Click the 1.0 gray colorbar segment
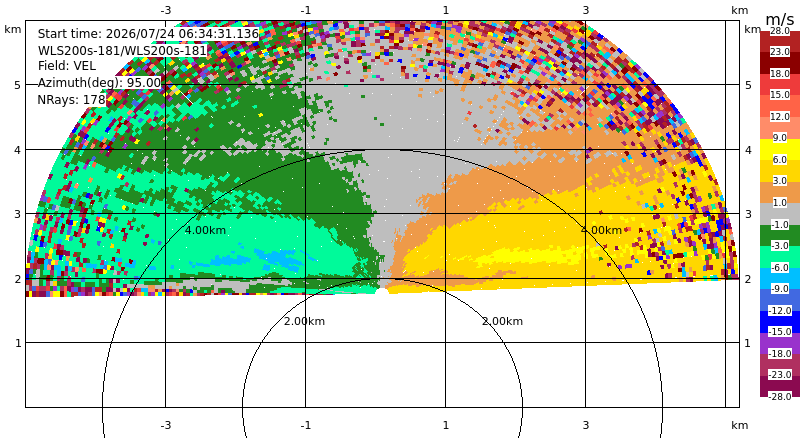Viewport: 800px width, 438px height. (780, 214)
